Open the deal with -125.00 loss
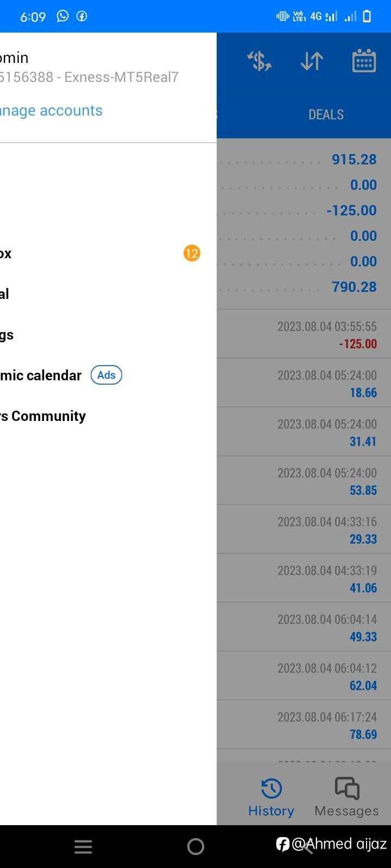Image resolution: width=391 pixels, height=868 pixels. pos(304,334)
